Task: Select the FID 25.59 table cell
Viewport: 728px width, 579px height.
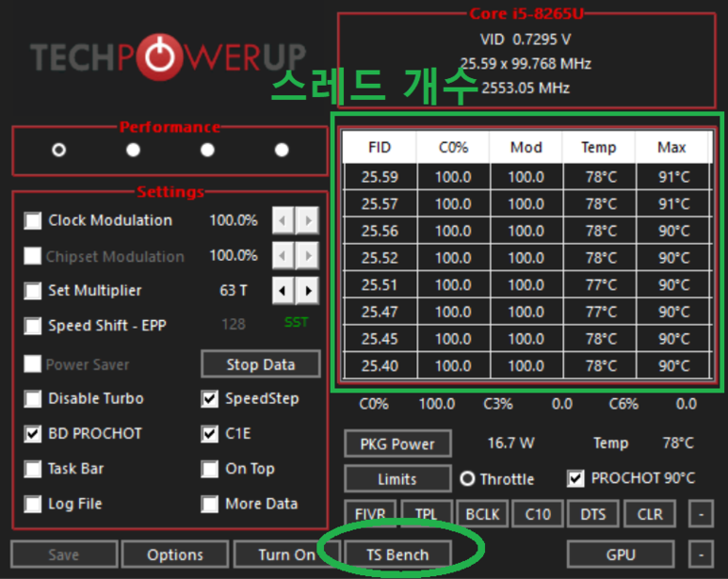Action: pos(380,177)
